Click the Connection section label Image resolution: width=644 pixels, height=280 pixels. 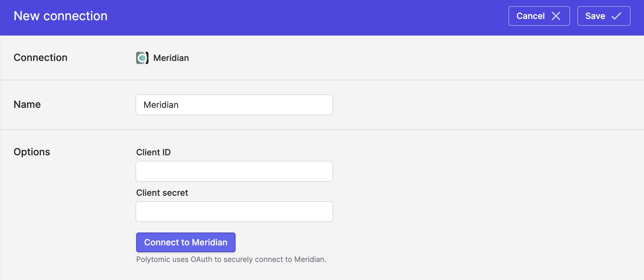tap(40, 58)
